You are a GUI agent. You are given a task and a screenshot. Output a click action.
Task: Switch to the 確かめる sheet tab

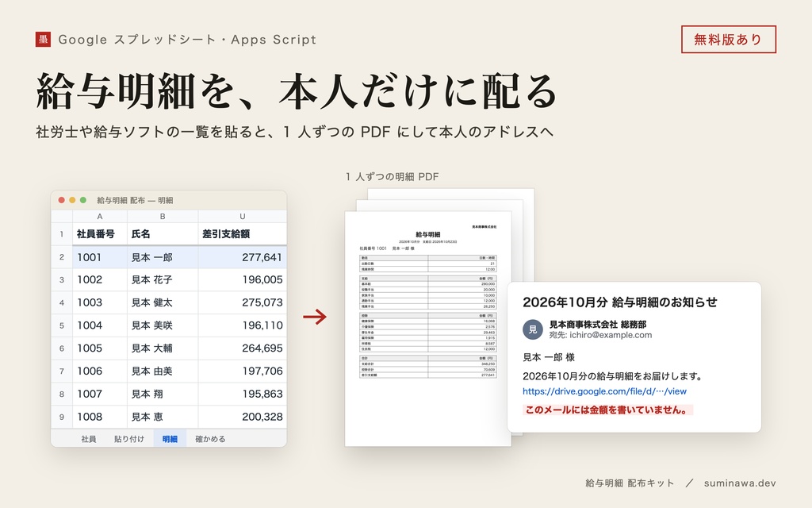pyautogui.click(x=210, y=439)
